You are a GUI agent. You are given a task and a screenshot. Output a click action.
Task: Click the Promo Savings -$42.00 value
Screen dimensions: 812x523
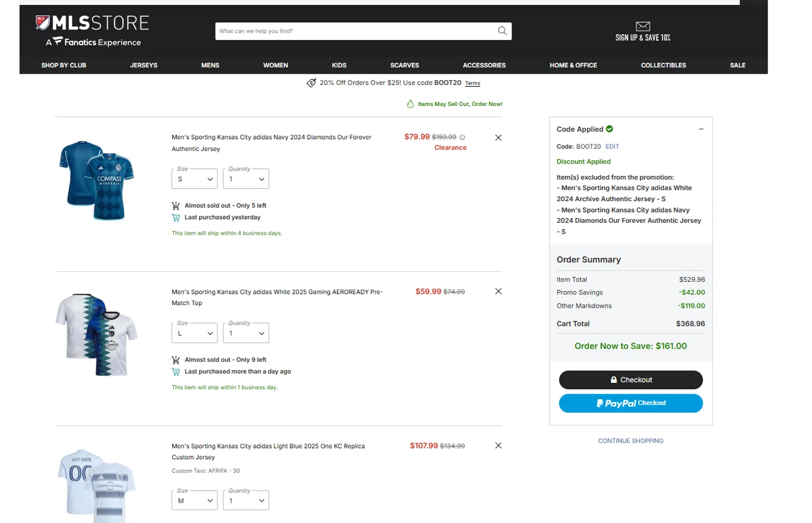pyautogui.click(x=692, y=293)
